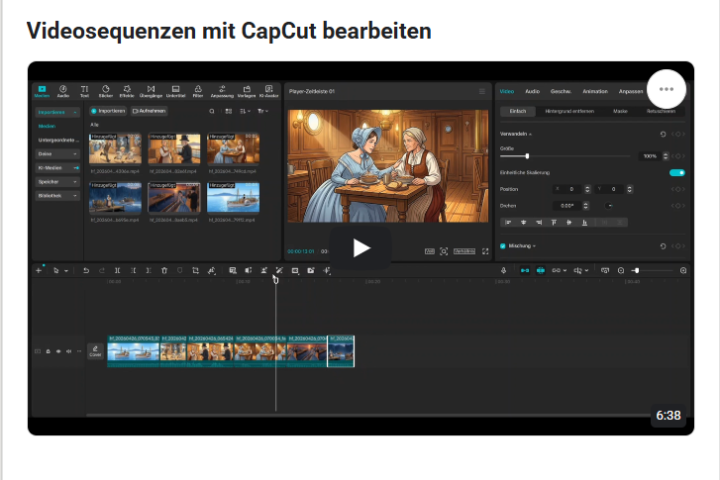This screenshot has height=480, width=720.
Task: Switch to the Anpassen tab
Action: tap(630, 91)
